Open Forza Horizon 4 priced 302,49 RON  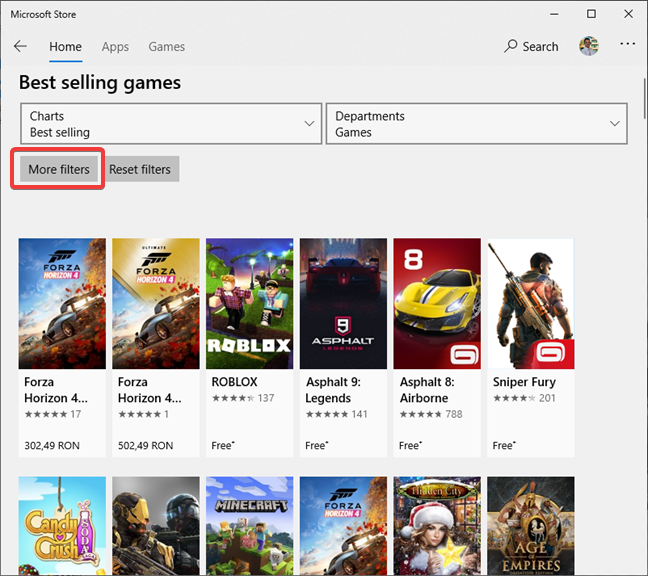tap(62, 347)
